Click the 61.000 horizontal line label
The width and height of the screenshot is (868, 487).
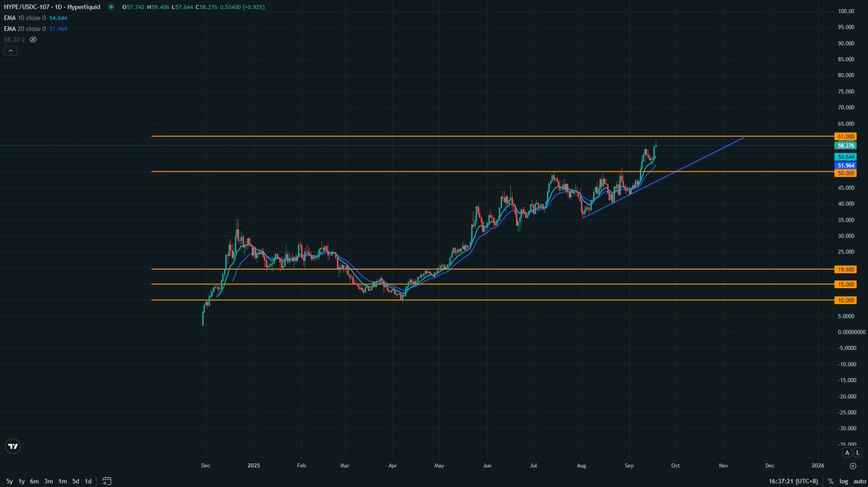click(x=846, y=136)
